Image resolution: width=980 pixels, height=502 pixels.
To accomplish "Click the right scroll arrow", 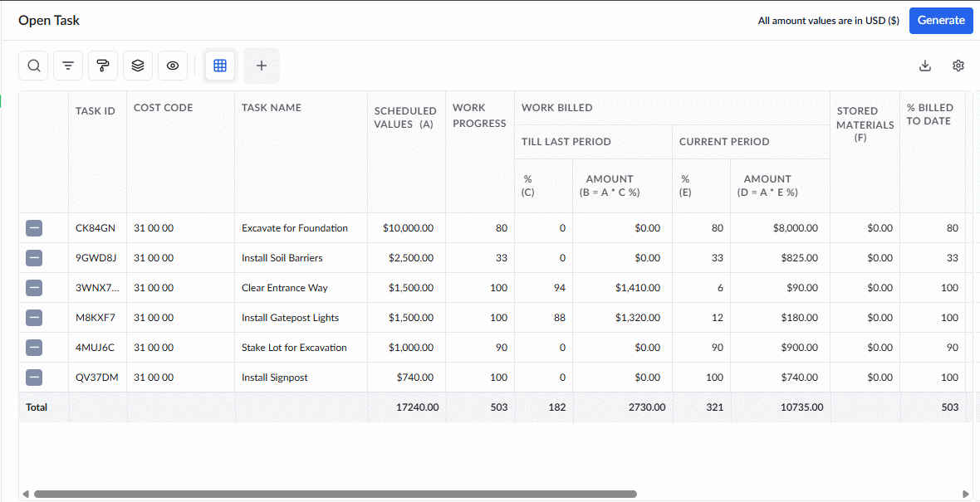I will click(966, 494).
